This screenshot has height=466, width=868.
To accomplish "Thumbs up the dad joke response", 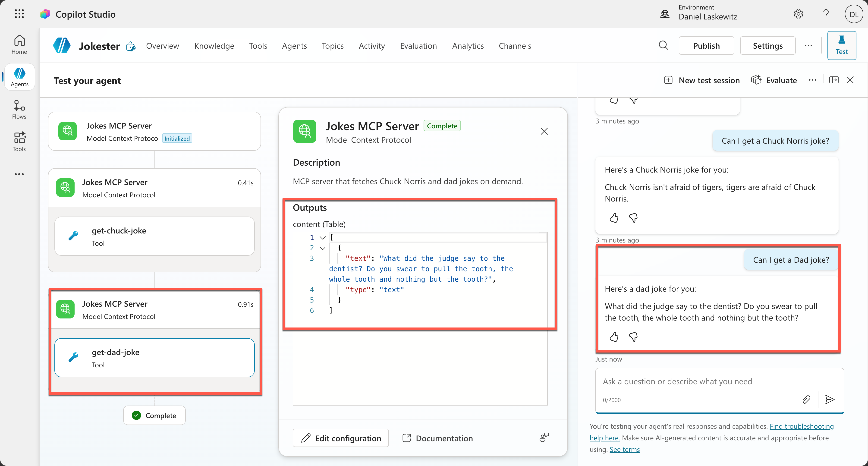I will click(614, 337).
